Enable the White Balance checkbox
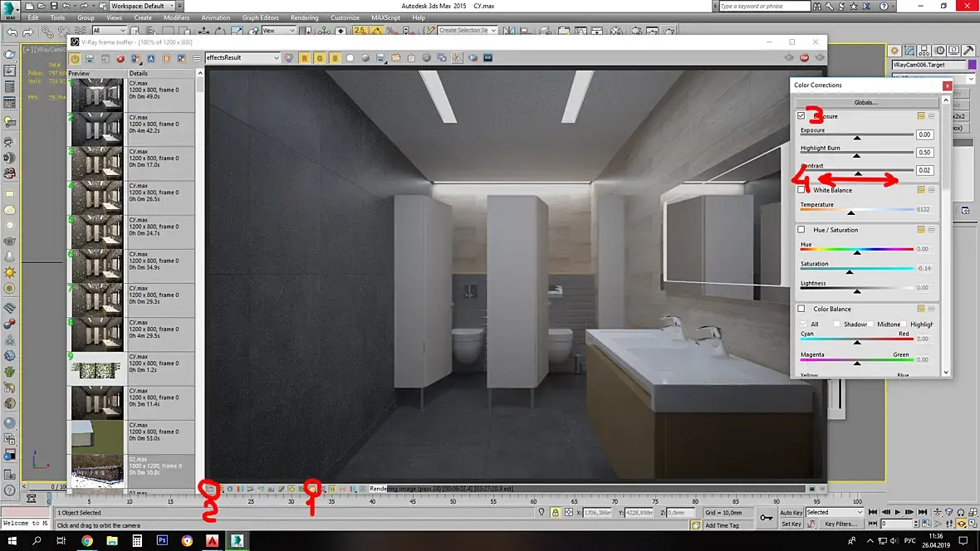This screenshot has width=980, height=551. pyautogui.click(x=801, y=190)
